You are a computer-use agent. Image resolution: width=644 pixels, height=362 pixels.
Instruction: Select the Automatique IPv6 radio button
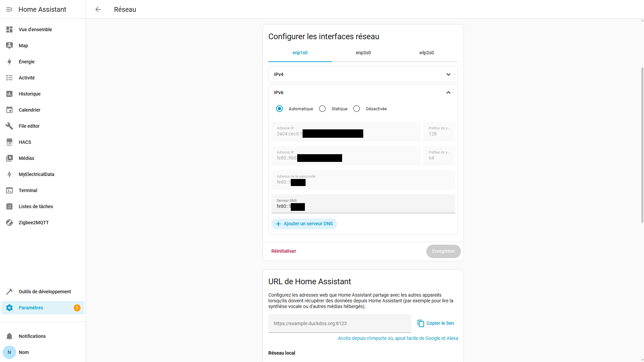pyautogui.click(x=279, y=109)
